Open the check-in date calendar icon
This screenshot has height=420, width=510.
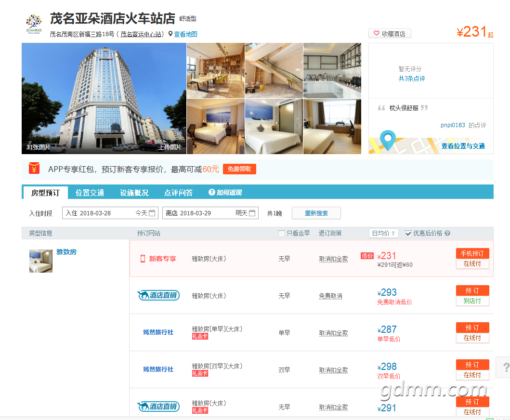coord(152,213)
